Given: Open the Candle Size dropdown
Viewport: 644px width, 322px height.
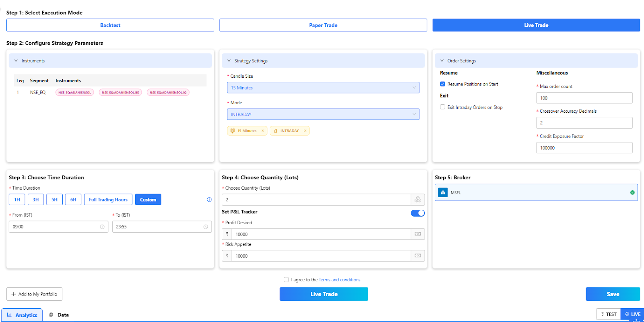Looking at the screenshot, I should (323, 88).
